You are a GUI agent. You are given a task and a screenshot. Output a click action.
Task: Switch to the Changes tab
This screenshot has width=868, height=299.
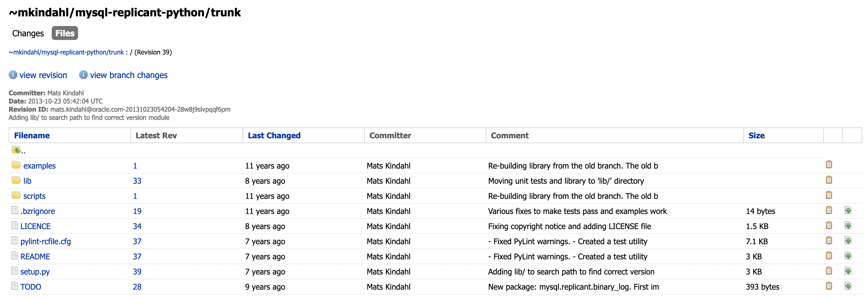28,33
